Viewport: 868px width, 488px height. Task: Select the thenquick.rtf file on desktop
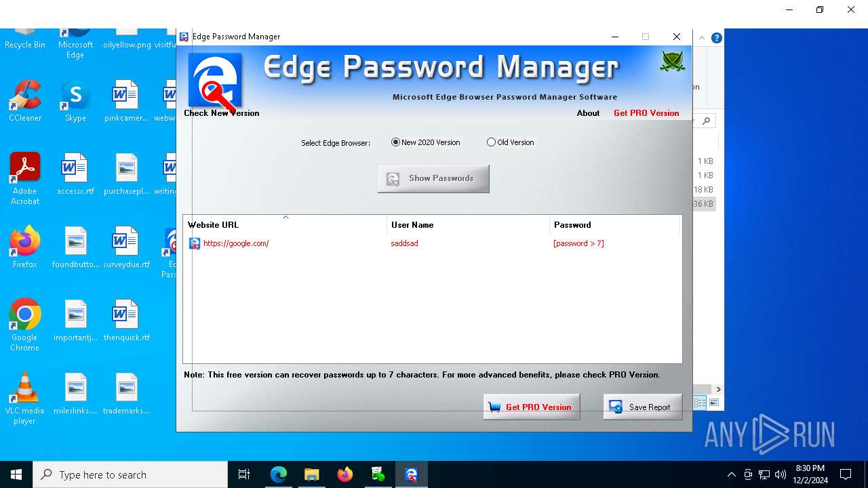(x=126, y=321)
